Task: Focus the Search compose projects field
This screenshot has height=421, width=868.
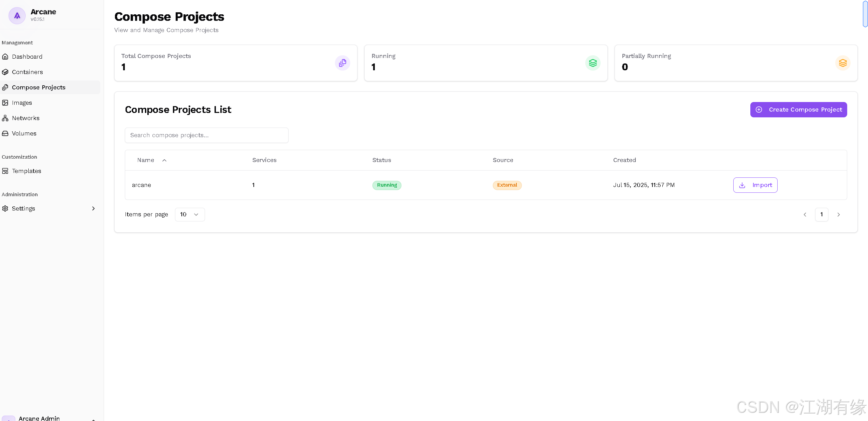Action: tap(206, 135)
